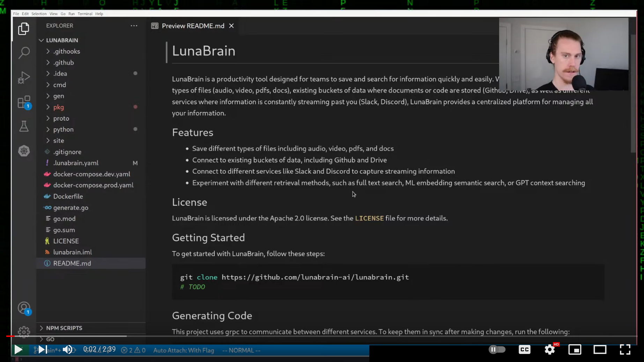Click the LICENSE link in the readme

[369, 218]
